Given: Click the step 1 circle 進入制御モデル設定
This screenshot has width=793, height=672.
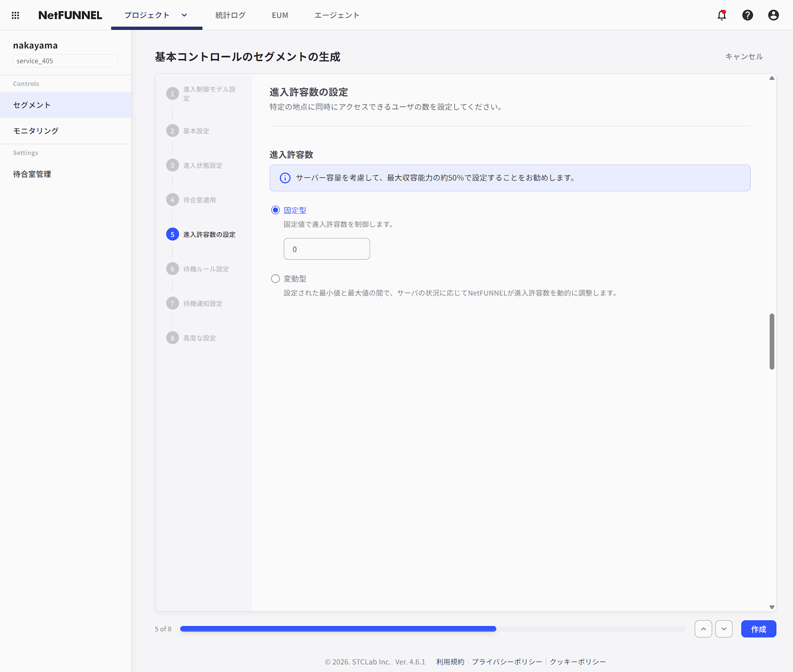Looking at the screenshot, I should pyautogui.click(x=172, y=94).
